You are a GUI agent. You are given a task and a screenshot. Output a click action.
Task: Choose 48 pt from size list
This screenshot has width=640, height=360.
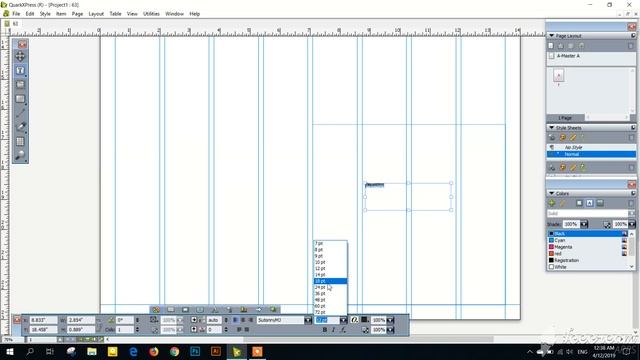[330, 300]
